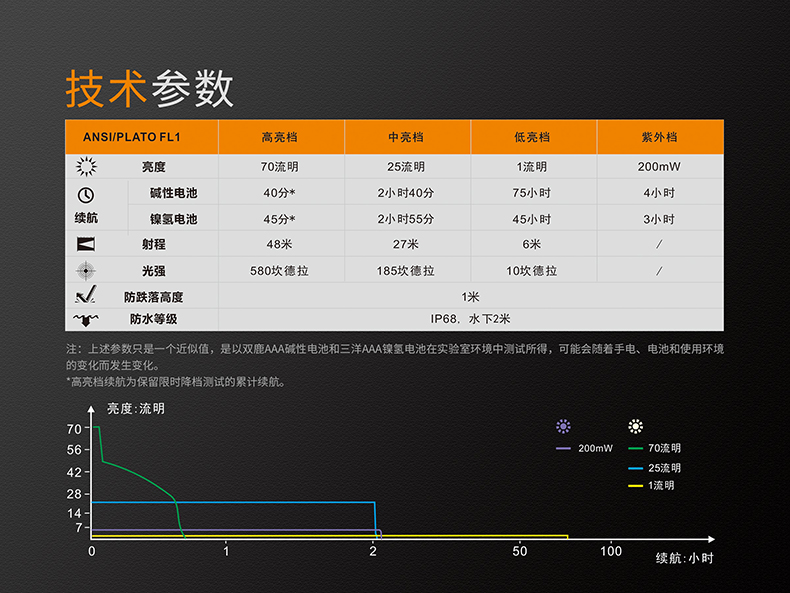Click the impact resistance icon beside 防跌落高度
790x593 pixels.
coord(86,296)
